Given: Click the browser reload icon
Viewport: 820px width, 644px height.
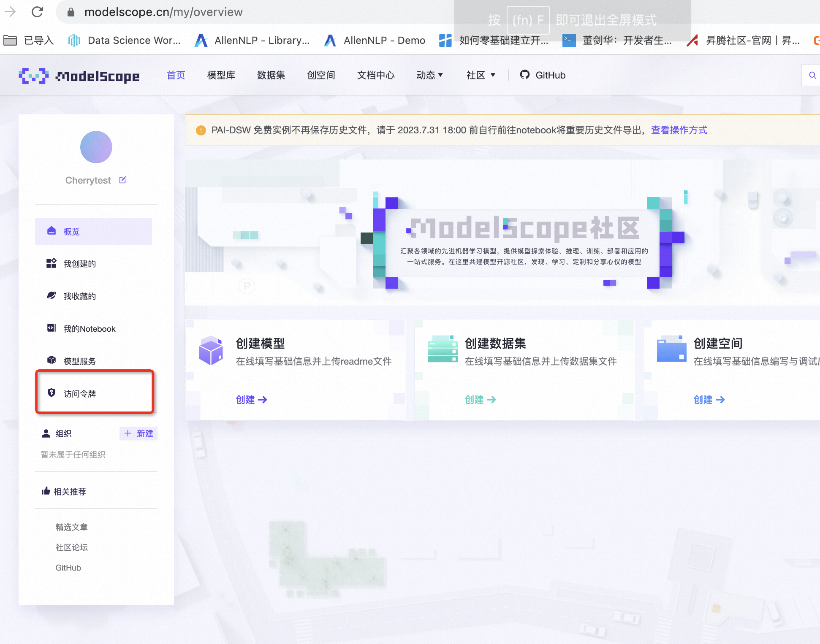Looking at the screenshot, I should 37,12.
